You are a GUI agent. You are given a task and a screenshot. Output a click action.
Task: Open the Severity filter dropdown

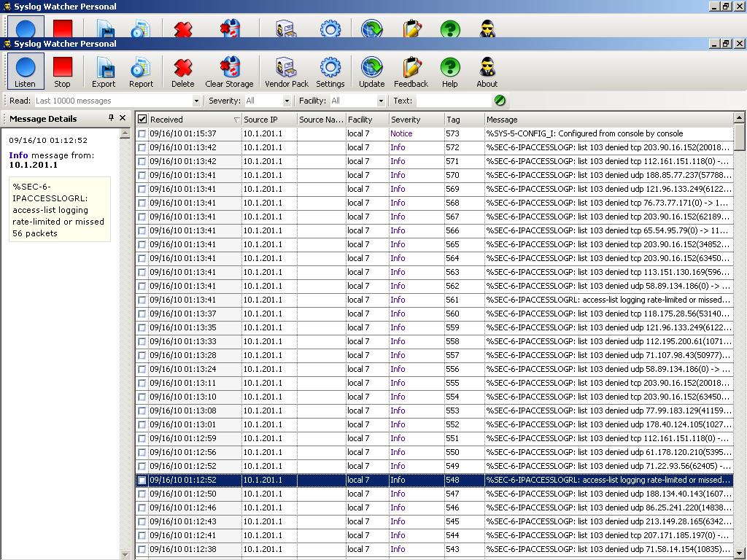(x=287, y=101)
